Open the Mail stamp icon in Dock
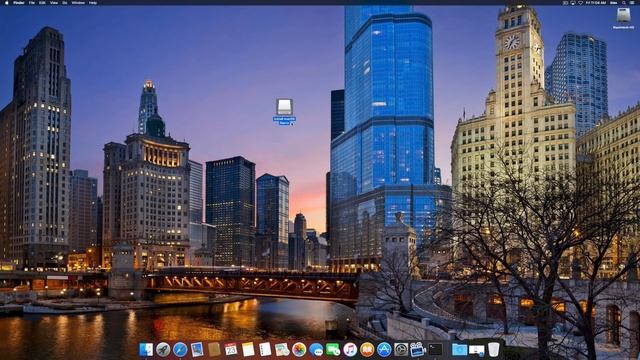640x360 pixels. click(x=197, y=349)
